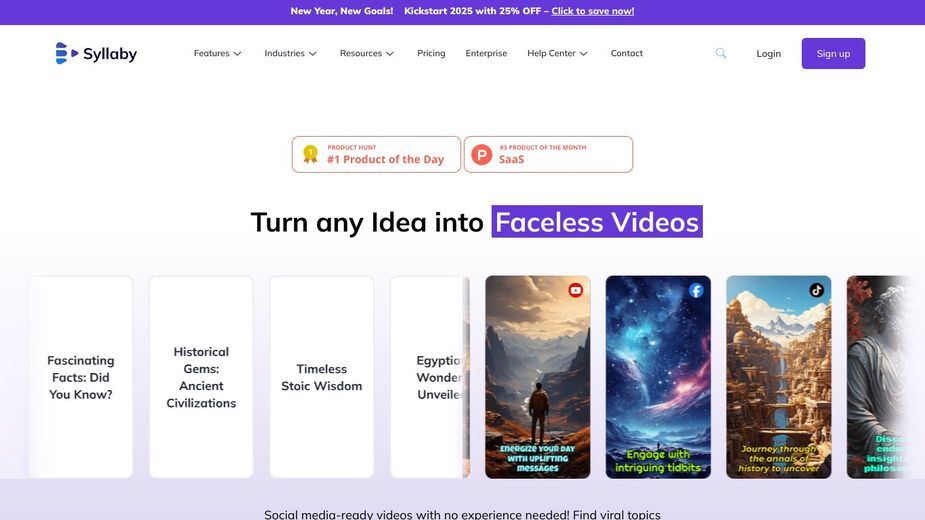Expand the Help Center dropdown
The width and height of the screenshot is (925, 520).
click(x=557, y=53)
